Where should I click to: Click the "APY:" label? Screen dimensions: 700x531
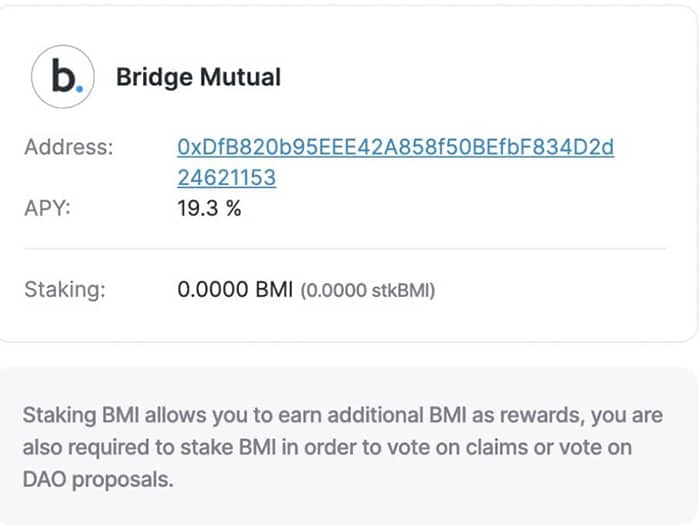[x=49, y=209]
